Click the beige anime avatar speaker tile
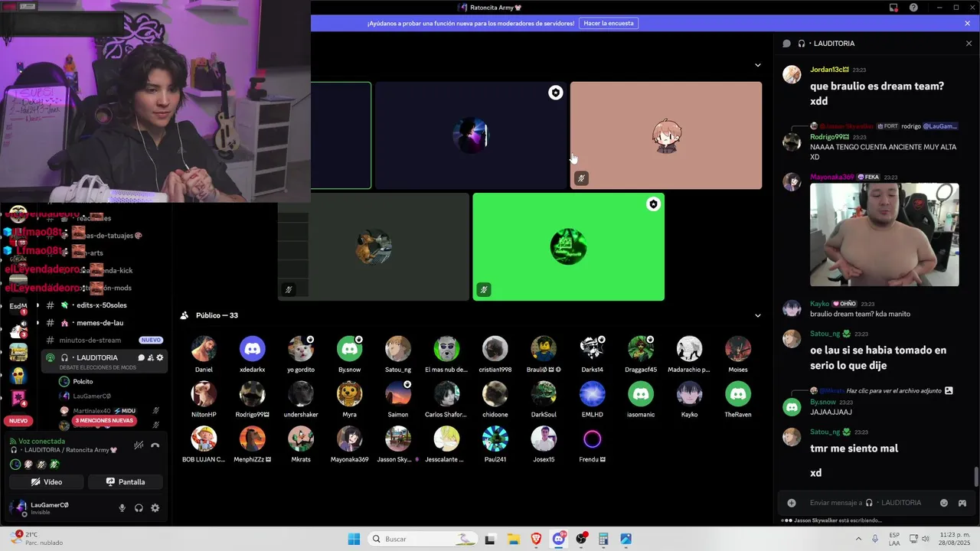This screenshot has width=980, height=551. [666, 135]
